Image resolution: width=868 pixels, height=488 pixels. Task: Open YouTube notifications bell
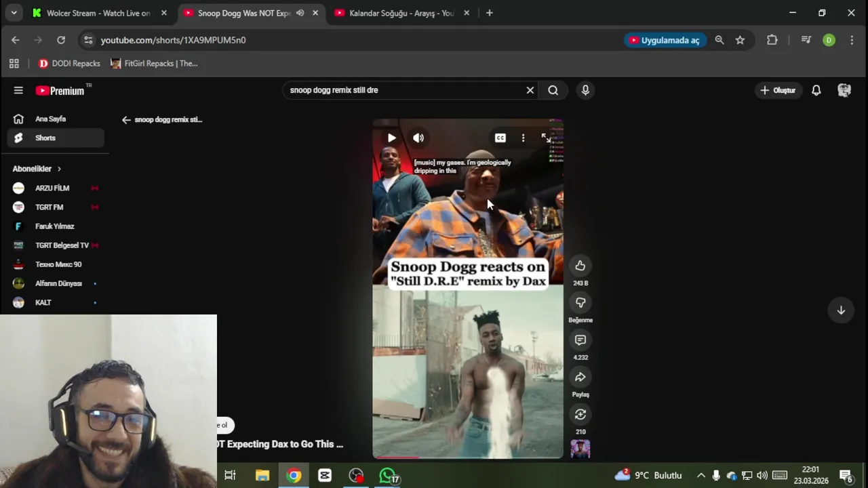pos(816,90)
